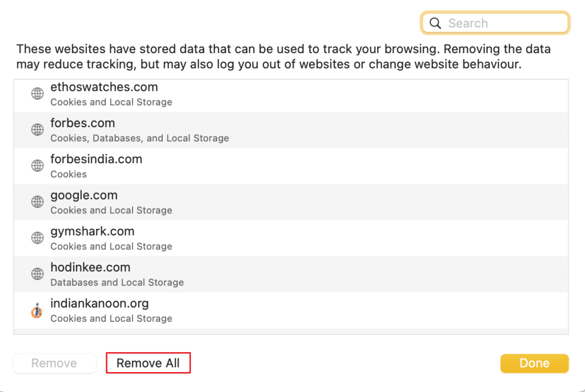Click the partially visible row below indiankanoon.org
Image resolution: width=585 pixels, height=392 pixels.
[286, 331]
